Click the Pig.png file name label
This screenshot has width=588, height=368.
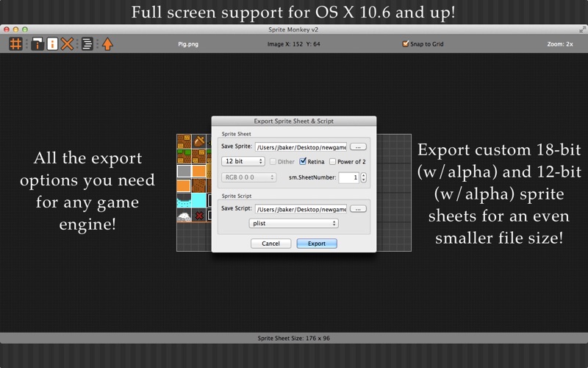click(x=188, y=44)
